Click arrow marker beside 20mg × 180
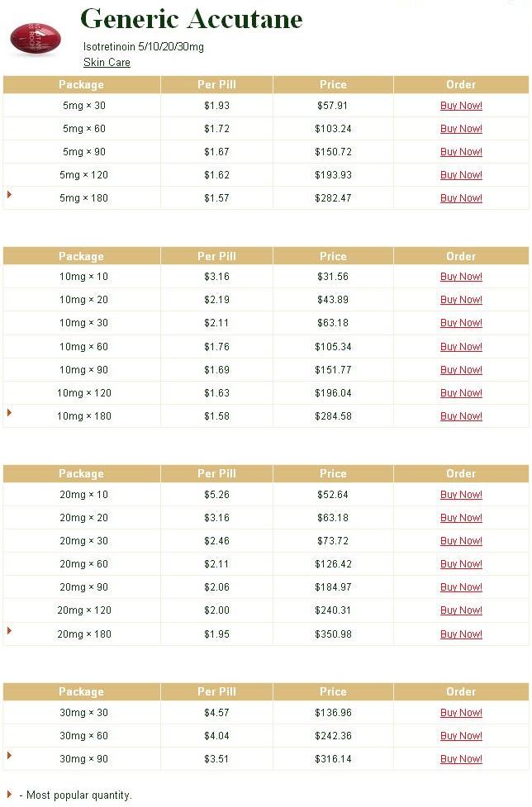The width and height of the screenshot is (532, 807). [x=9, y=630]
